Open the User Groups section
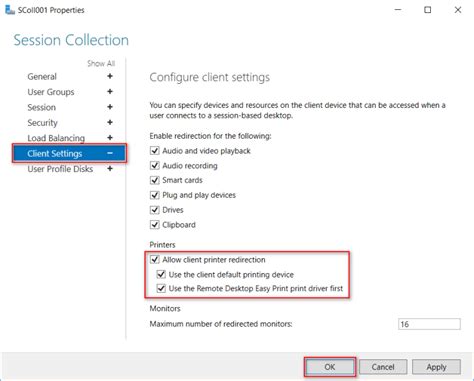474x381 pixels. (51, 92)
